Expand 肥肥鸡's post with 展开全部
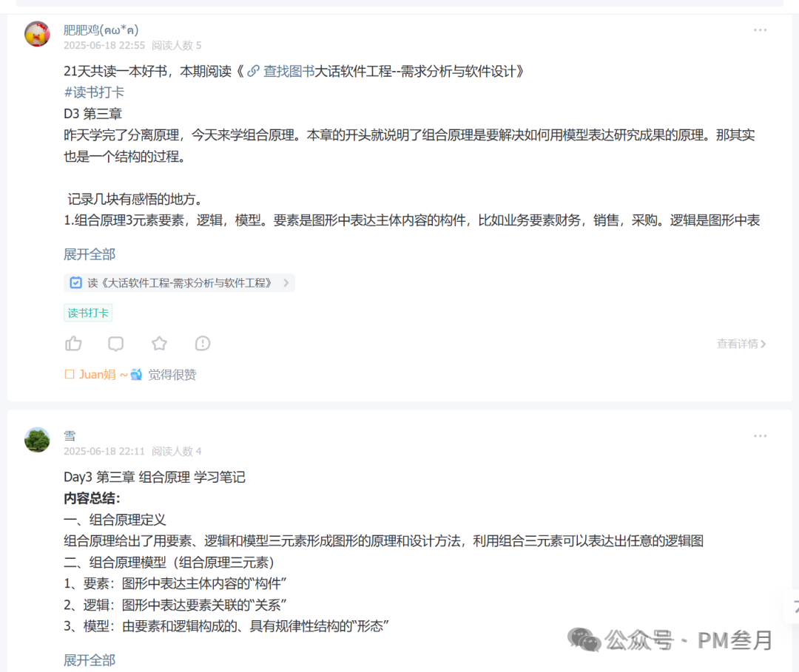Screen dimensions: 799x672 89,254
